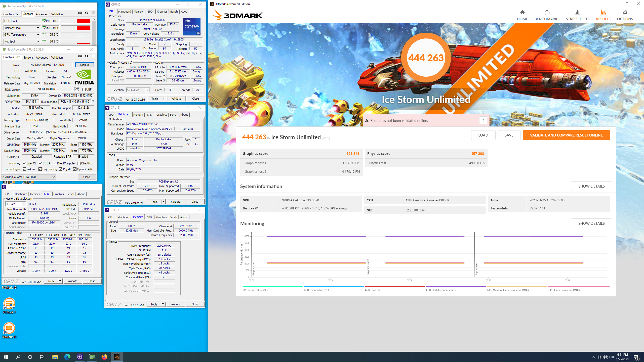644x362 pixels.
Task: Open Stress Tests icon in 3DMark
Action: (x=577, y=12)
